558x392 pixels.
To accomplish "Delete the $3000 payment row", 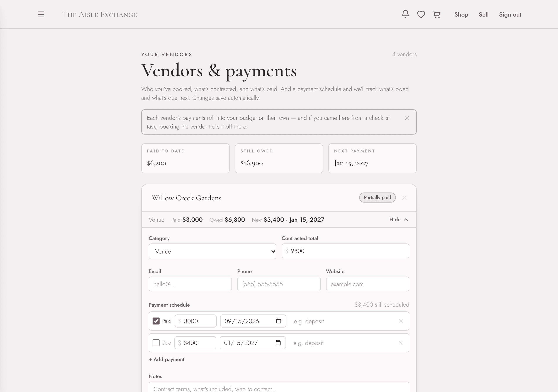I will (x=401, y=321).
